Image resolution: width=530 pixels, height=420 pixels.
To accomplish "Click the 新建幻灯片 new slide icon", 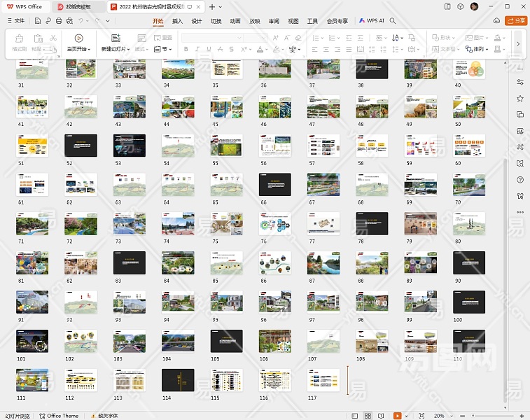I will [116, 38].
